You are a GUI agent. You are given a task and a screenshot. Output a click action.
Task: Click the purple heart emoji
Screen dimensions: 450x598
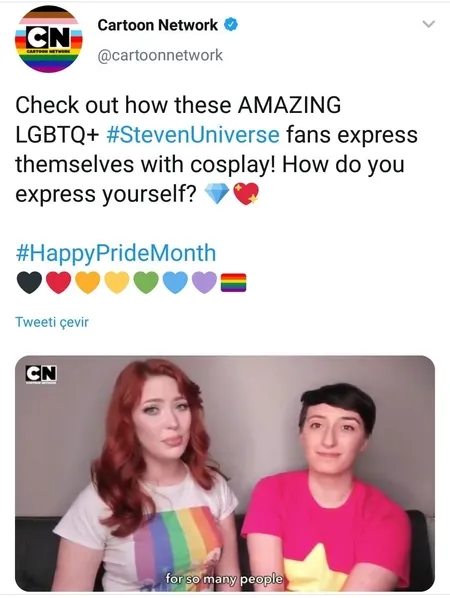point(205,283)
